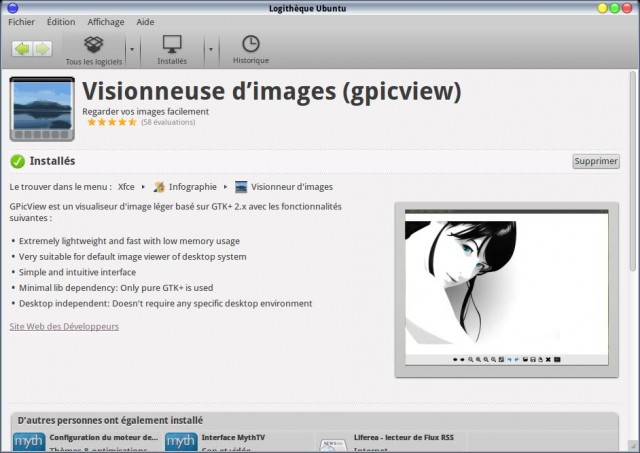Expand the Installés dropdown arrow
The image size is (640, 453).
click(211, 49)
